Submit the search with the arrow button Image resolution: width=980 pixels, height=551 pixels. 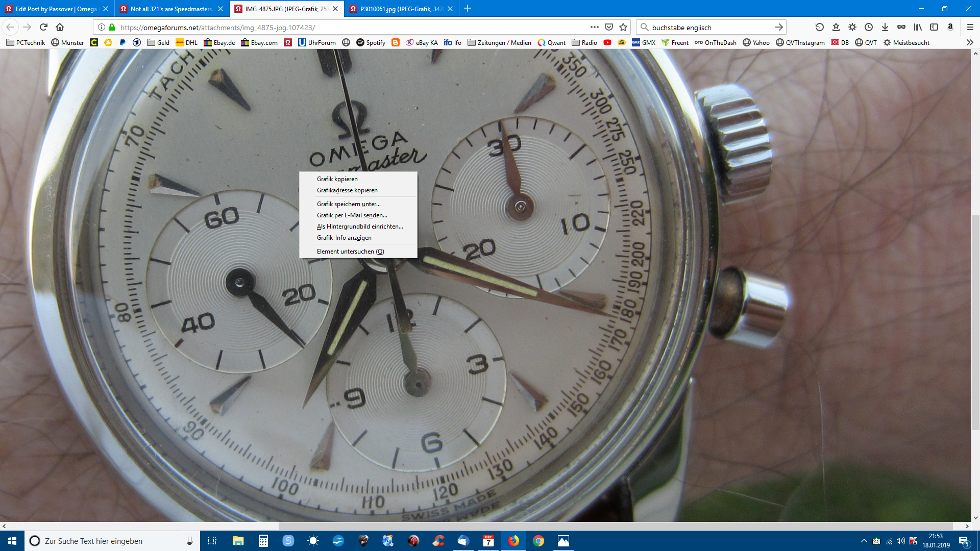778,27
